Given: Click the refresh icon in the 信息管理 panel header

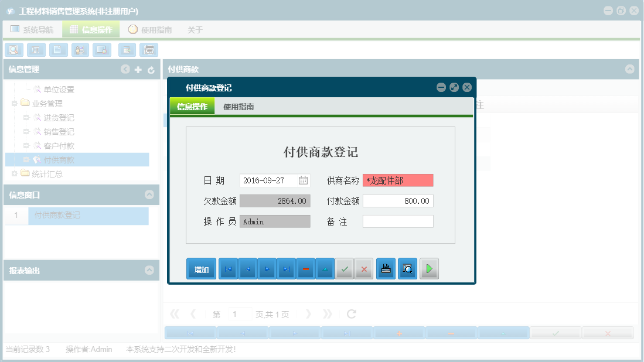Looking at the screenshot, I should 151,69.
